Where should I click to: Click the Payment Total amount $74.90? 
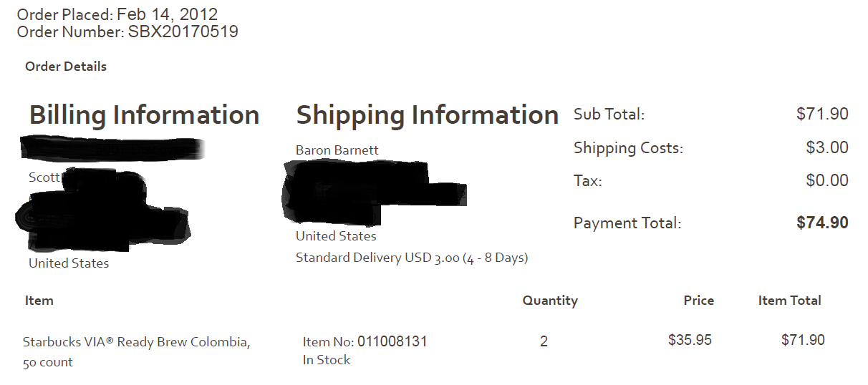(822, 223)
